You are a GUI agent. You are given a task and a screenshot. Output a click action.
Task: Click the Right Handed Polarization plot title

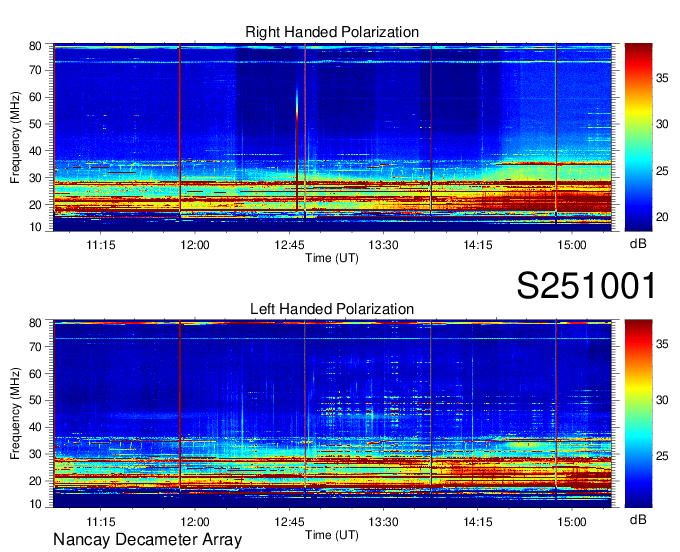(332, 33)
